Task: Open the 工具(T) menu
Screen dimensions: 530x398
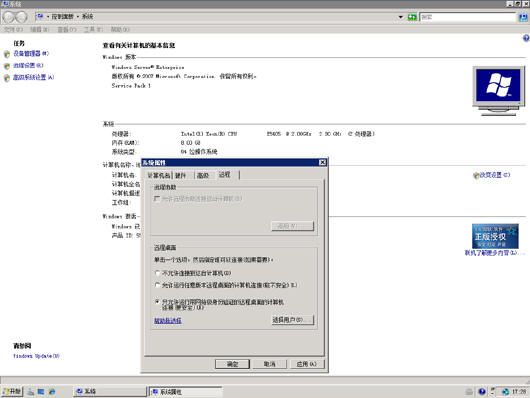Action: click(x=93, y=29)
